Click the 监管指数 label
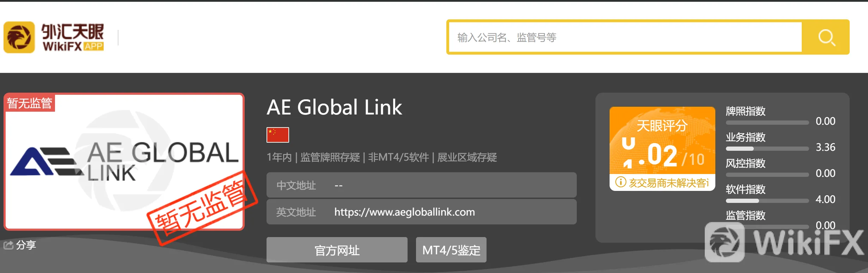 [x=745, y=215]
